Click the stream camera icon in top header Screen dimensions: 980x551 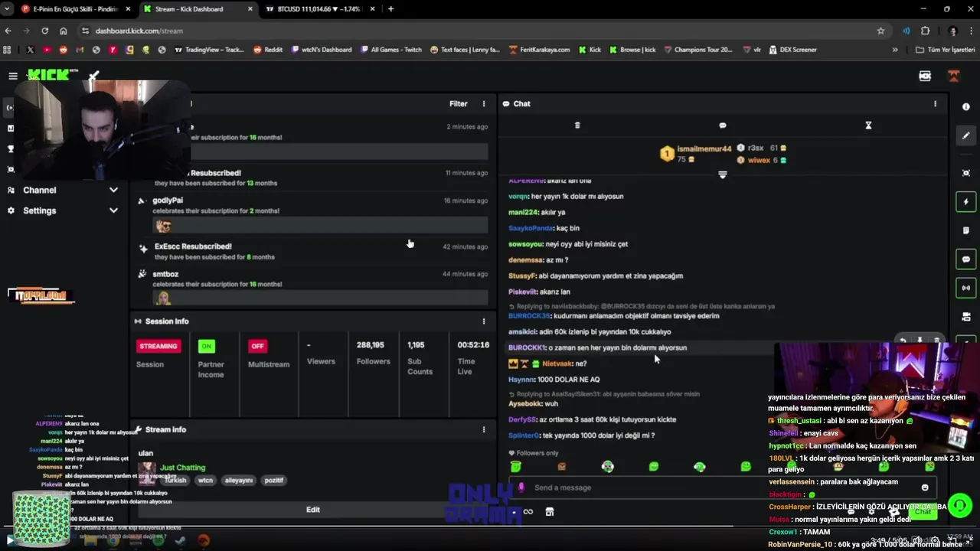click(x=925, y=76)
